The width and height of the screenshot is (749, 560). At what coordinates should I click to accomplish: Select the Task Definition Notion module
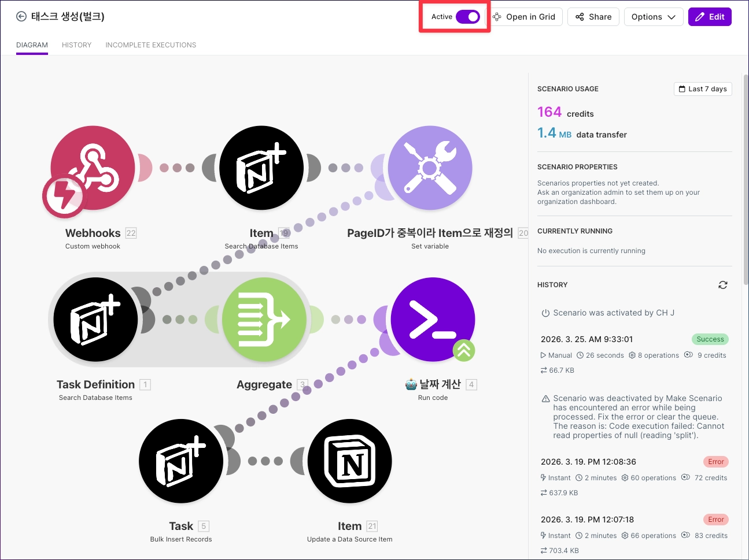pos(95,320)
